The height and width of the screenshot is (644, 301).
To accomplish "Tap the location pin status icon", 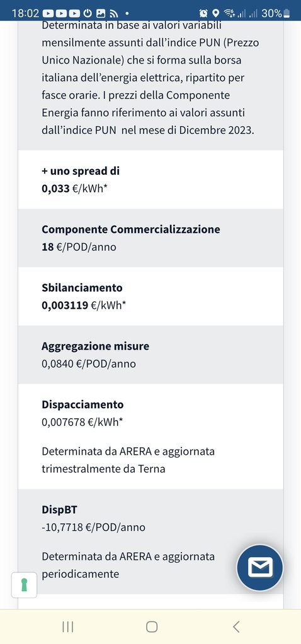I will tap(215, 13).
